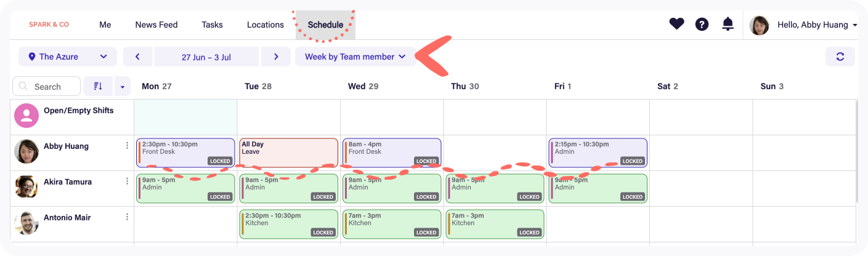The height and width of the screenshot is (256, 868).
Task: Expand sort options dropdown arrow
Action: coord(122,87)
